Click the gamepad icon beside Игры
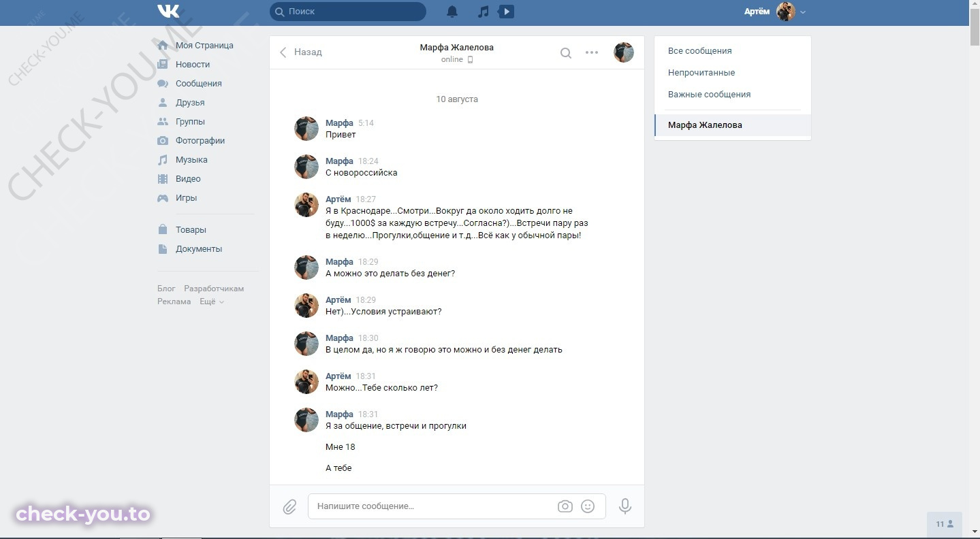This screenshot has width=980, height=539. (x=163, y=198)
